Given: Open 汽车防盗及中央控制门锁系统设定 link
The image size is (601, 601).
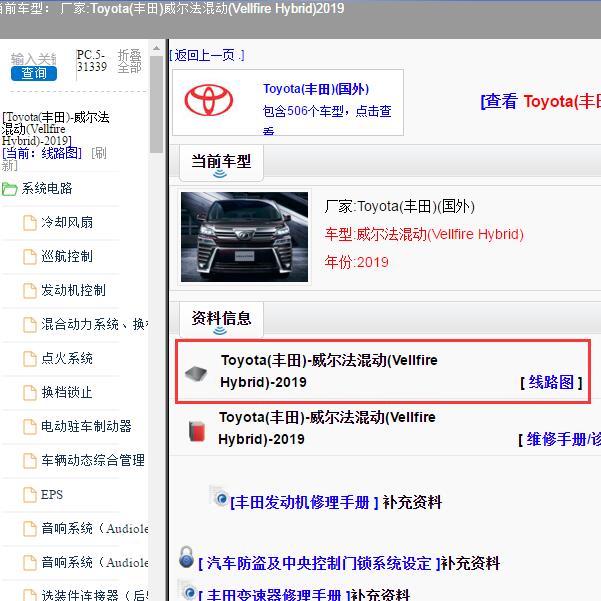Looking at the screenshot, I should [319, 563].
